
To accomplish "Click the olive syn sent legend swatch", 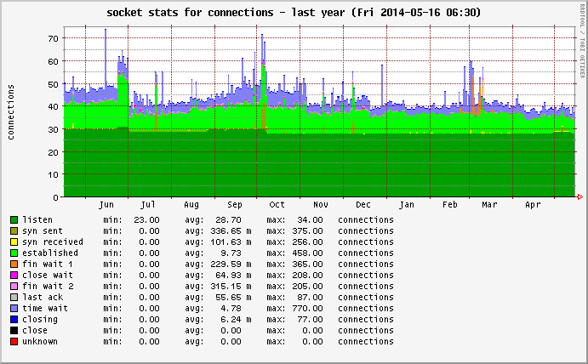I will click(14, 230).
